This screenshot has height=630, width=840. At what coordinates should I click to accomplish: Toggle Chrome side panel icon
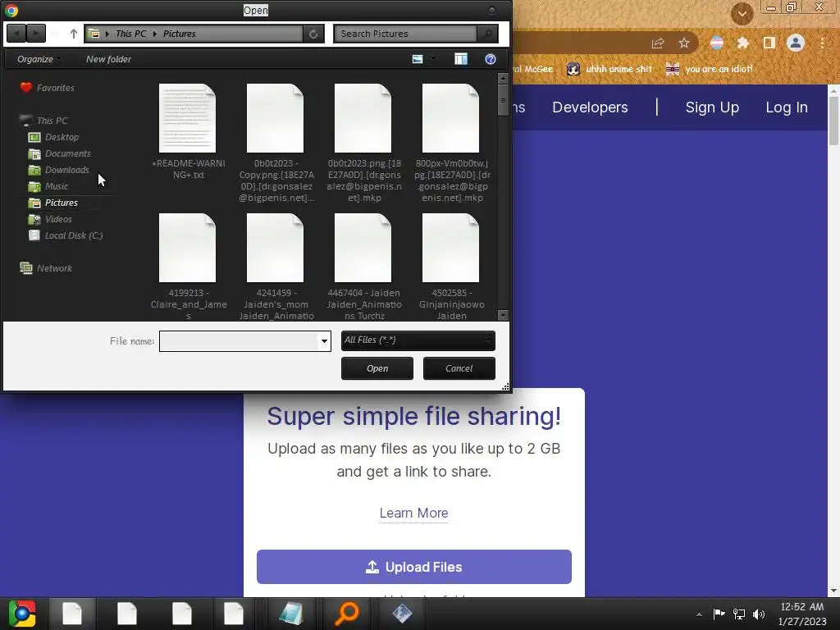769,43
